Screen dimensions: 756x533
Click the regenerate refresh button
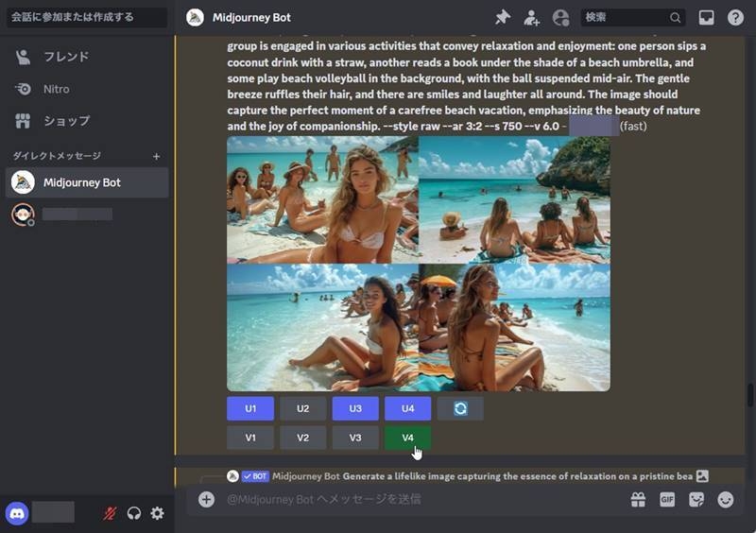pyautogui.click(x=460, y=408)
